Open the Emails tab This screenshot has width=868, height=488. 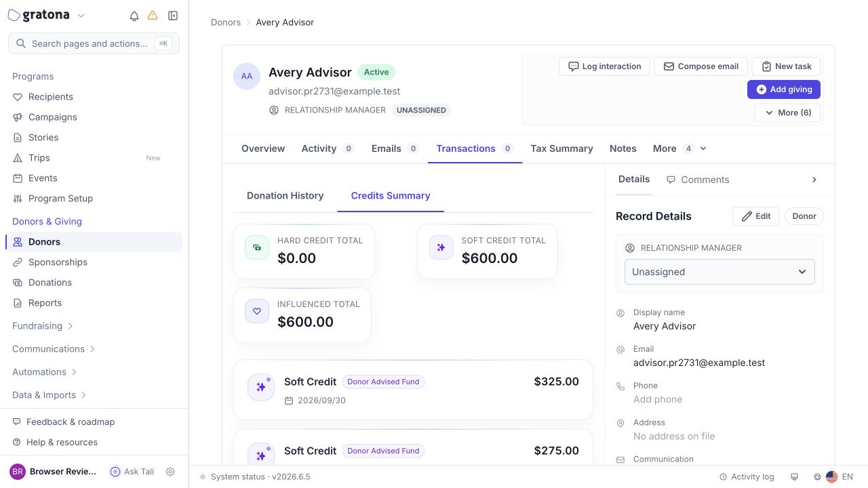(395, 148)
